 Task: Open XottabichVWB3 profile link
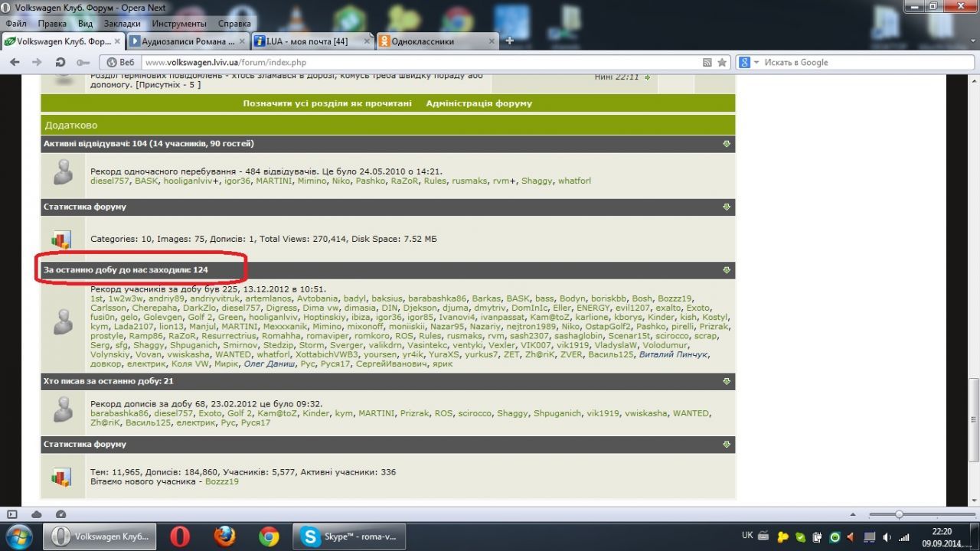(x=327, y=354)
